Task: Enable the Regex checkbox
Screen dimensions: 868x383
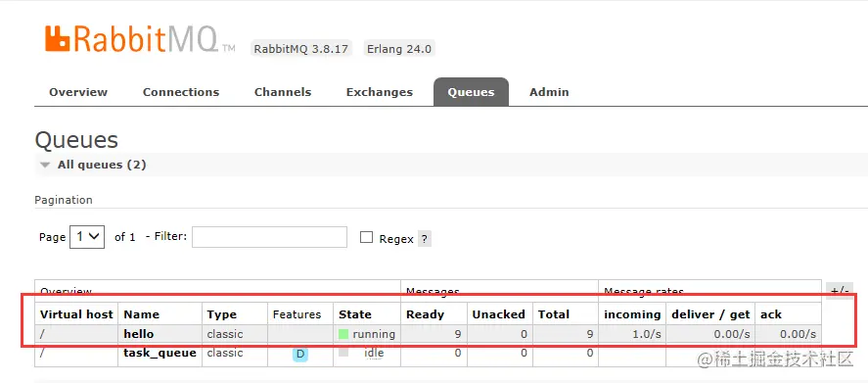Action: 366,237
